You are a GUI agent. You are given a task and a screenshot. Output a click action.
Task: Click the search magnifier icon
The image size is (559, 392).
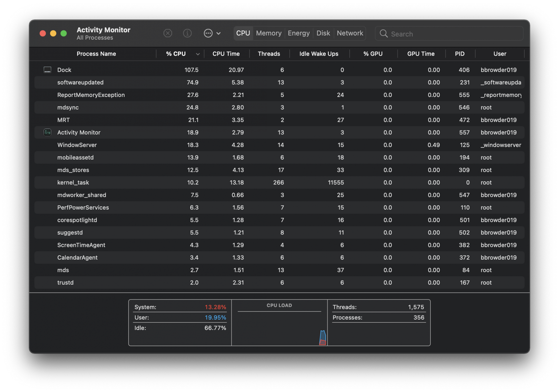384,34
